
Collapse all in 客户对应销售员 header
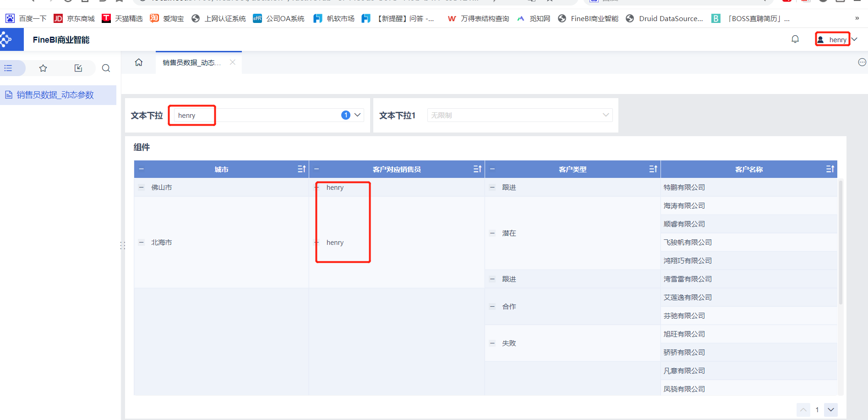click(317, 169)
